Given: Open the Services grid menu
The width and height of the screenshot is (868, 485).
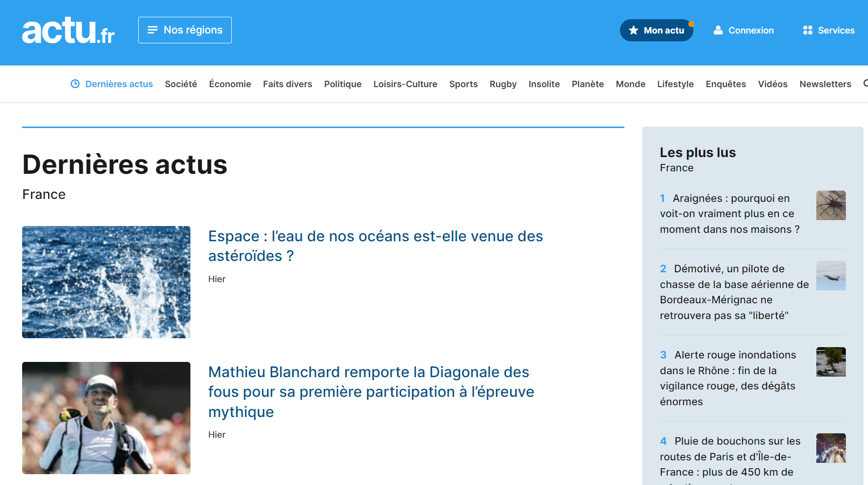Looking at the screenshot, I should pos(829,31).
